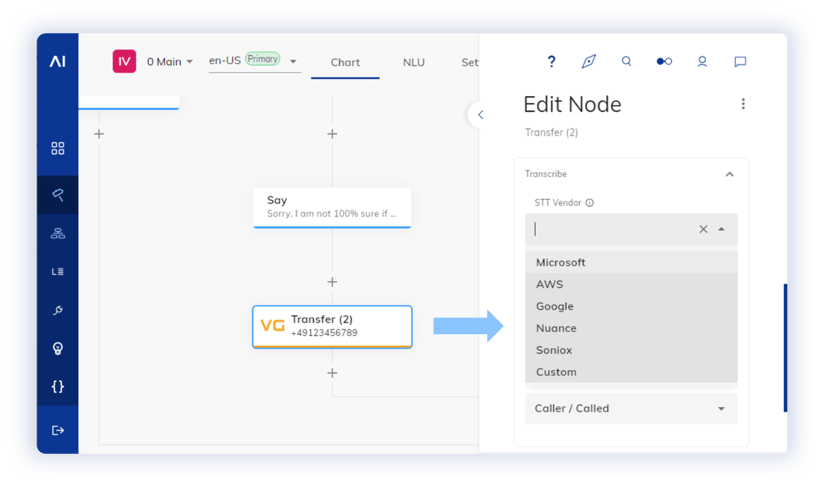
Task: Clear the STT Vendor field with X
Action: [703, 229]
